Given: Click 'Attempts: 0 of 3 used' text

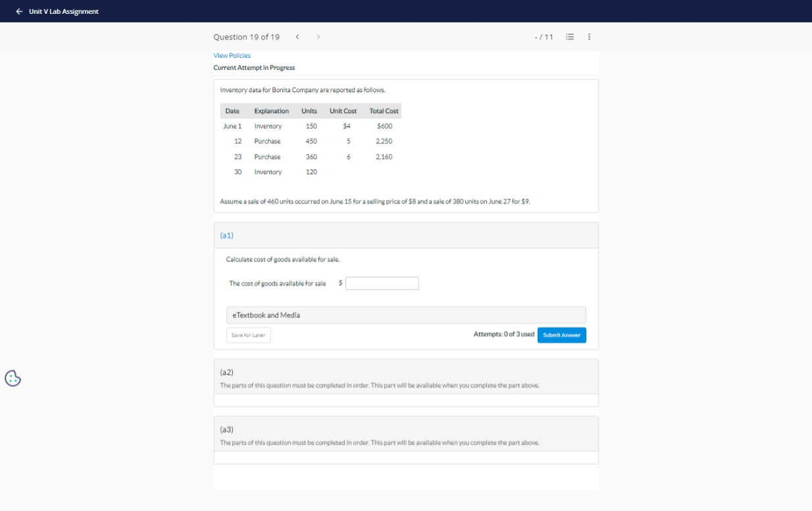Looking at the screenshot, I should coord(504,335).
